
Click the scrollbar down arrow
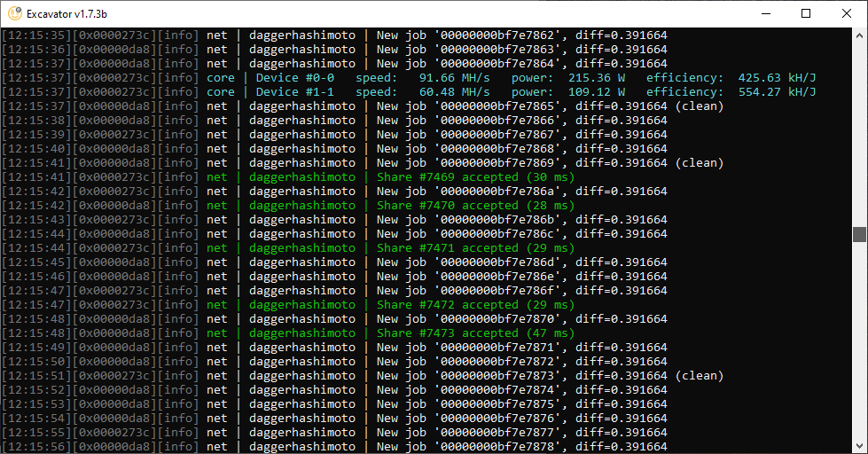click(x=858, y=446)
